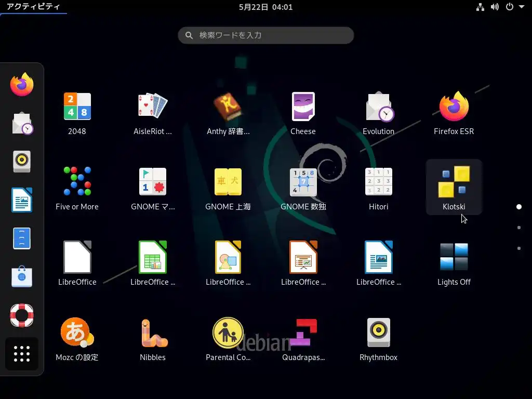
Task: Go to the first app page dot
Action: coord(519,207)
